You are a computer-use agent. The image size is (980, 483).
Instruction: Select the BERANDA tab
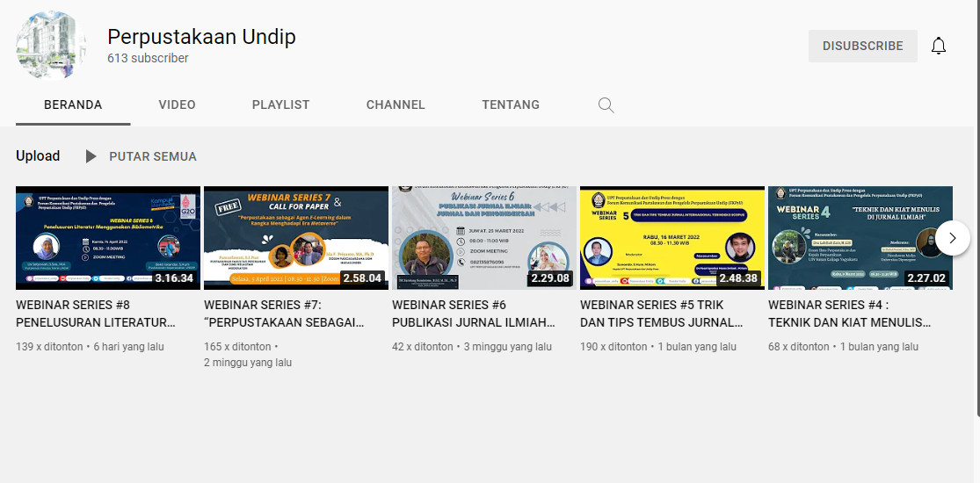(73, 105)
